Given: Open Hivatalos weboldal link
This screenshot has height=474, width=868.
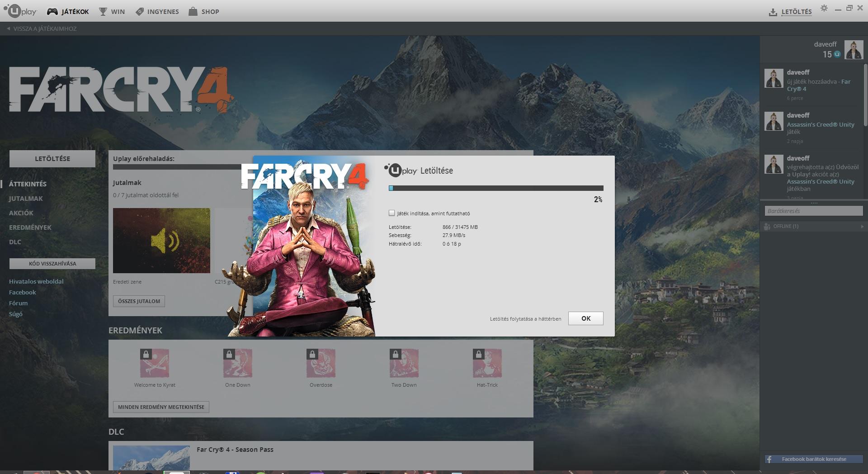Looking at the screenshot, I should (x=36, y=281).
